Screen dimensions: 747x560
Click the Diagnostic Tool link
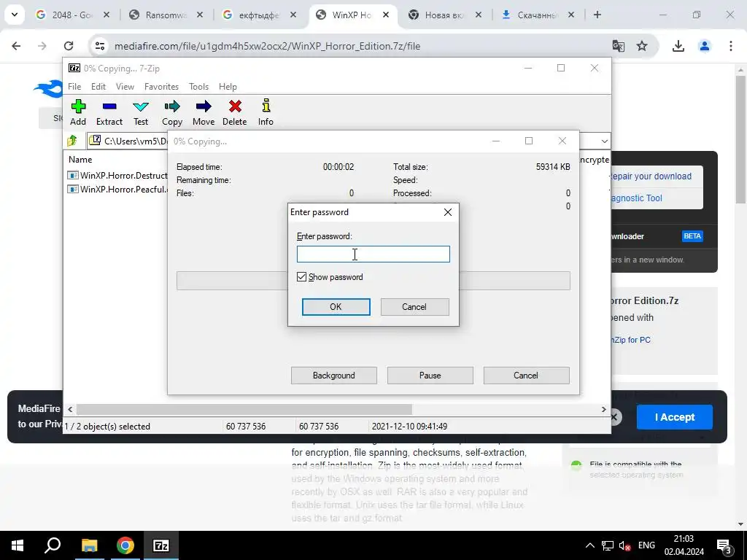point(636,198)
